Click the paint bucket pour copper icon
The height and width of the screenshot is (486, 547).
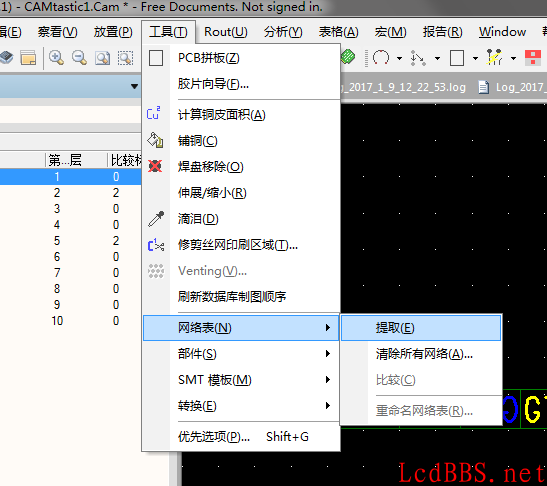[x=155, y=140]
